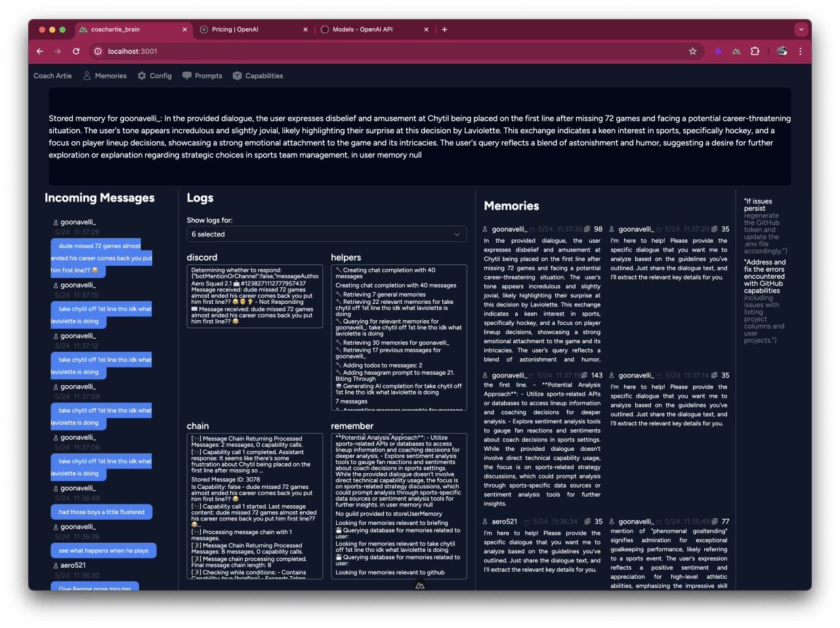Open the Chrome extensions puzzle icon
Viewport: 840px width, 628px height.
coord(755,51)
